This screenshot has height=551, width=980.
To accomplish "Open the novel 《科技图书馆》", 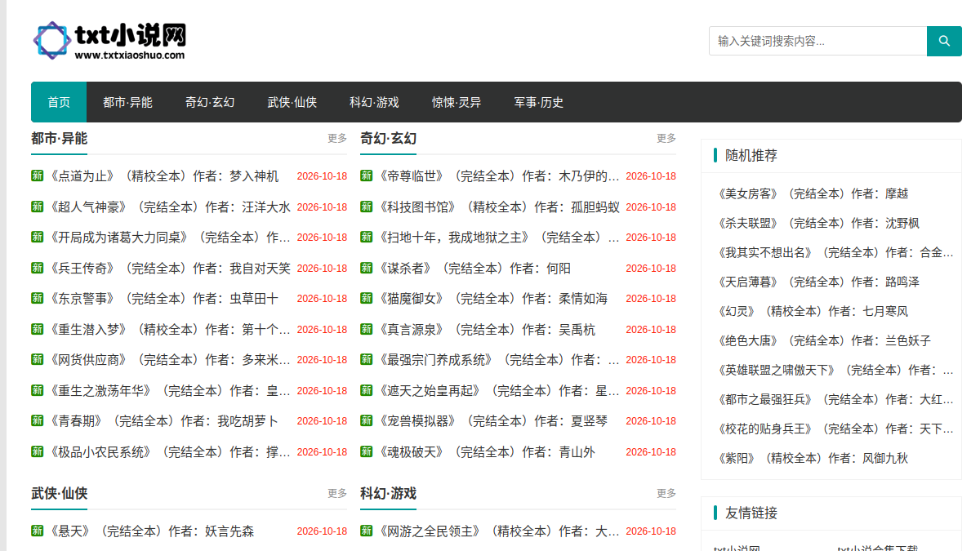I will coord(498,207).
